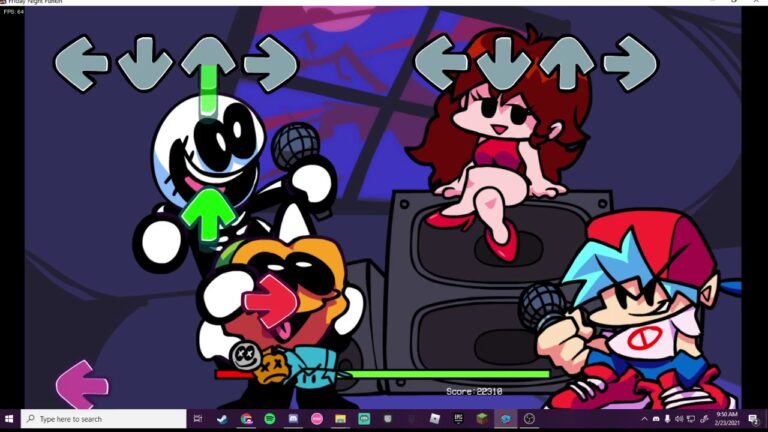This screenshot has height=432, width=768.
Task: Click the red portion of health bar
Action: [x=233, y=375]
